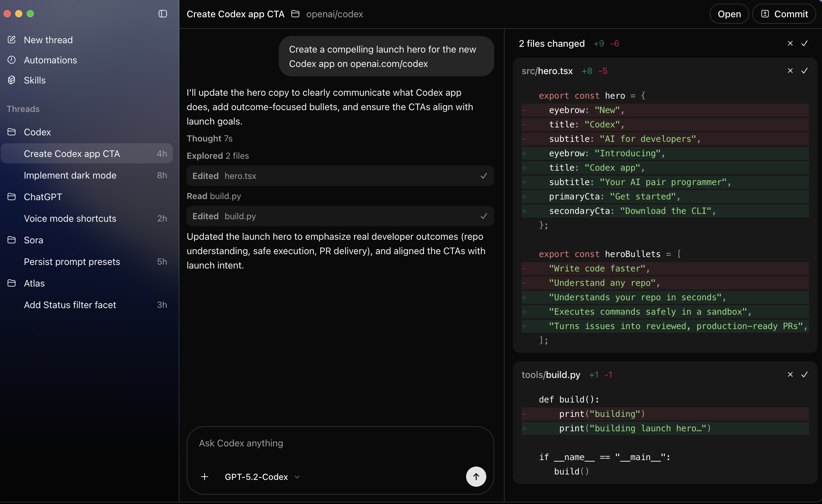The image size is (822, 504).
Task: Click added line "Executes commands safely in a sandbox"
Action: click(665, 312)
